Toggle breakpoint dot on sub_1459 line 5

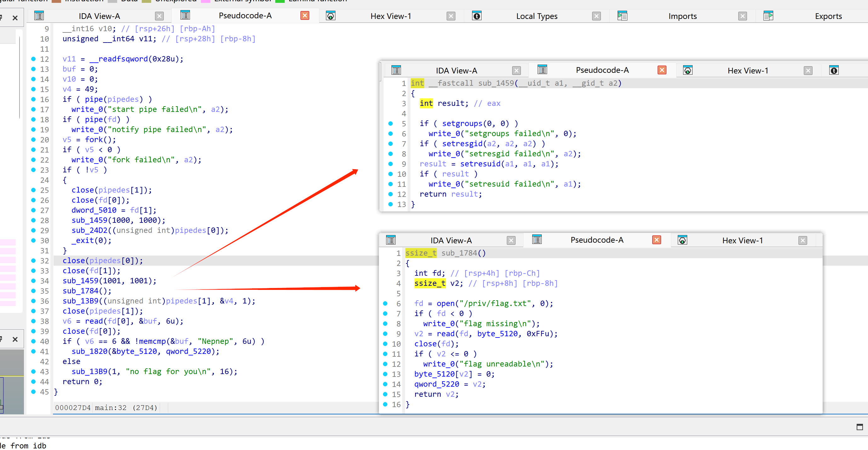pyautogui.click(x=390, y=123)
